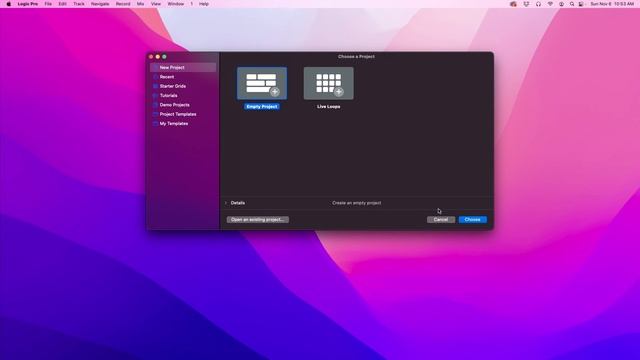The image size is (640, 360).
Task: Open the Navigate menu
Action: [x=100, y=4]
